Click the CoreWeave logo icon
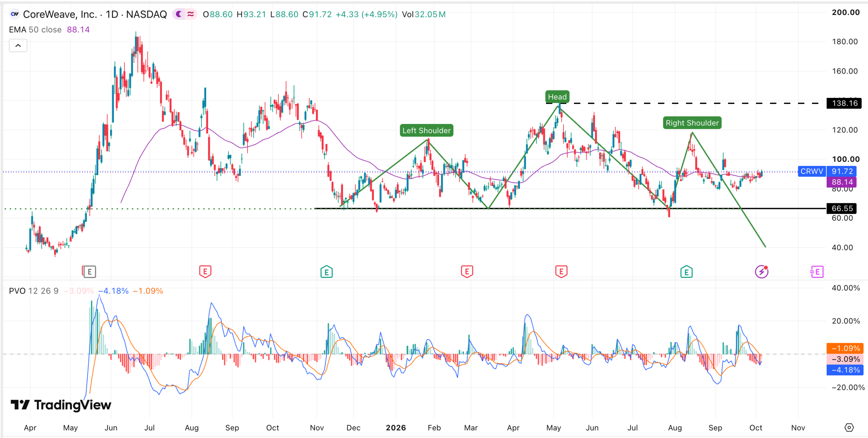868x438 pixels. tap(15, 14)
